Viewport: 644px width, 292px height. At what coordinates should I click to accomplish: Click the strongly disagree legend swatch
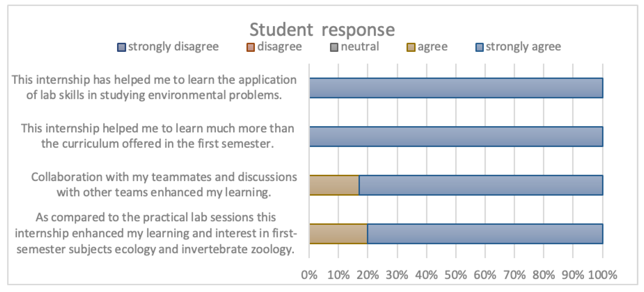click(x=122, y=47)
